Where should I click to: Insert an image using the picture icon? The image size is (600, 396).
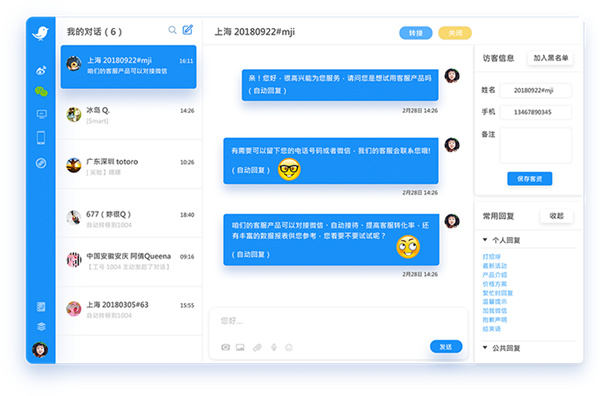(x=240, y=347)
